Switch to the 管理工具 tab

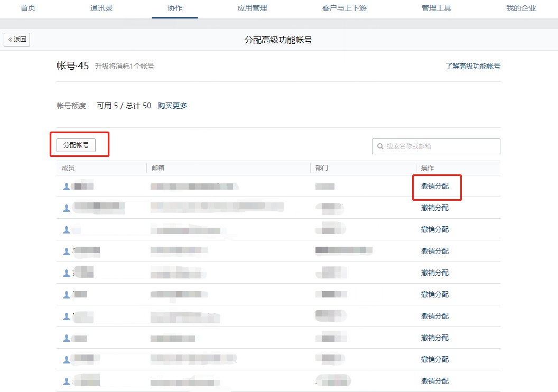pos(436,8)
